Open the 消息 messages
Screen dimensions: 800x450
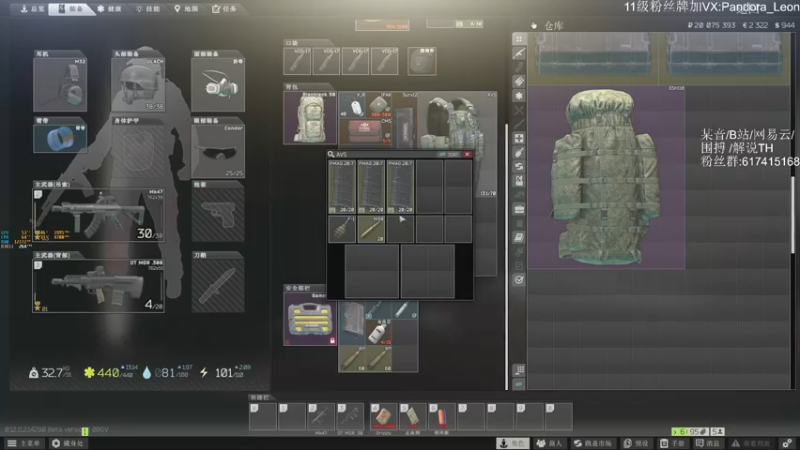pyautogui.click(x=708, y=443)
